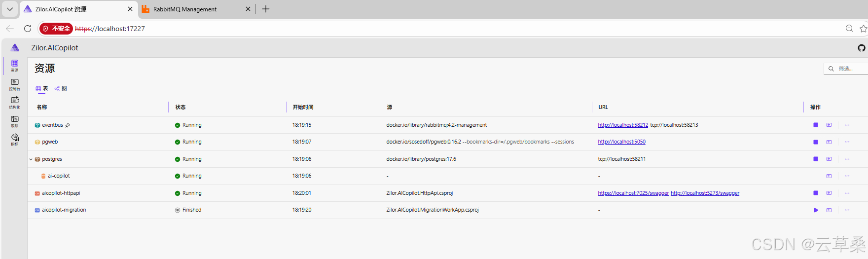The height and width of the screenshot is (259, 868).
Task: Start the aicopilot-migration resource
Action: pos(816,210)
